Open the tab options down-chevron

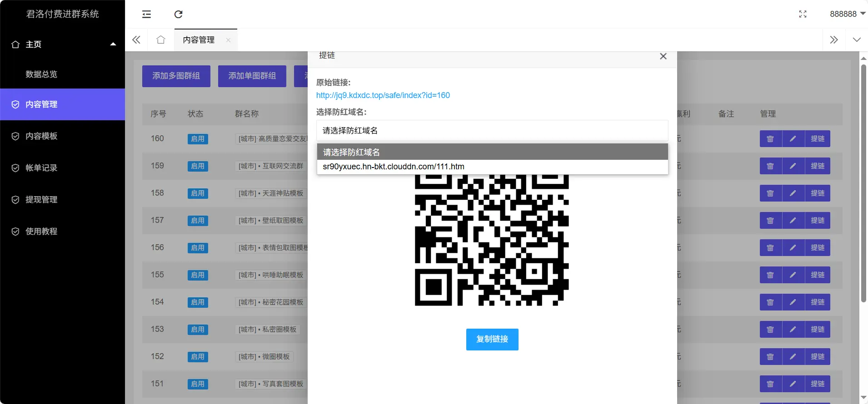857,40
